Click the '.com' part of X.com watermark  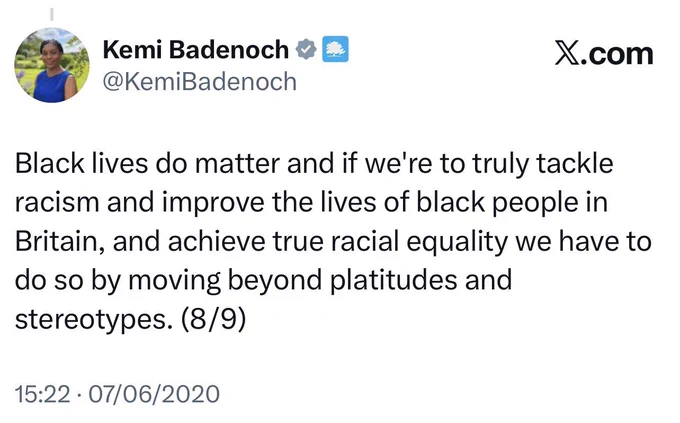tap(616, 54)
